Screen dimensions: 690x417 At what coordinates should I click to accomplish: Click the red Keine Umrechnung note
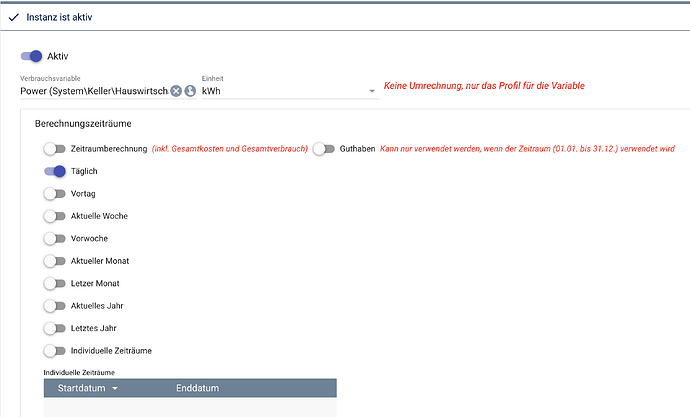(x=484, y=86)
